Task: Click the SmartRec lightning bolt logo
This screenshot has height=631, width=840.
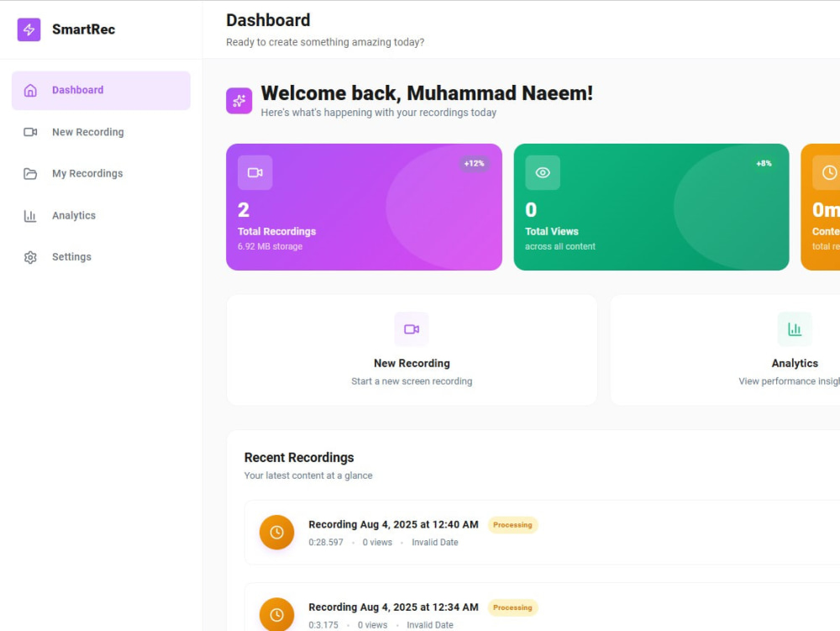Action: coord(29,29)
